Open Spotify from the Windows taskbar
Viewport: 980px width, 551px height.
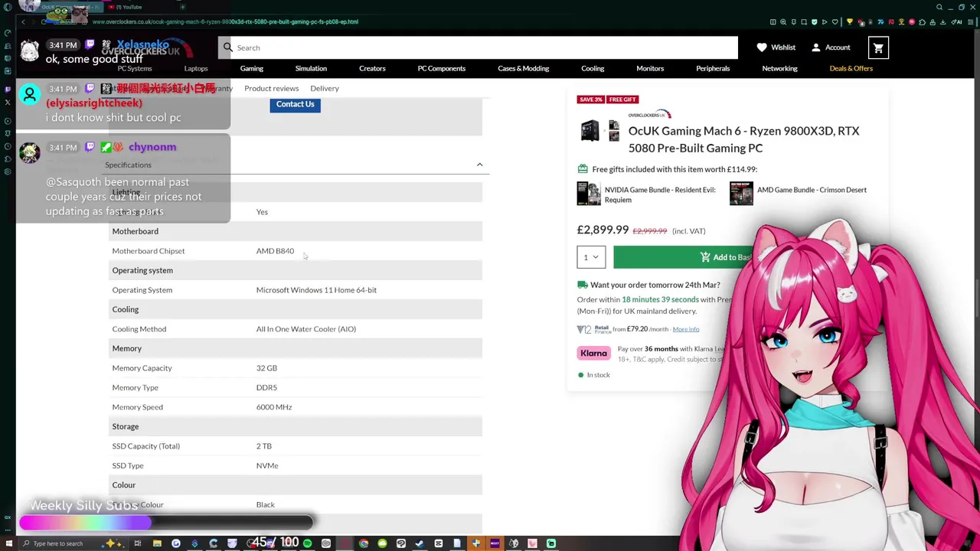(x=307, y=543)
